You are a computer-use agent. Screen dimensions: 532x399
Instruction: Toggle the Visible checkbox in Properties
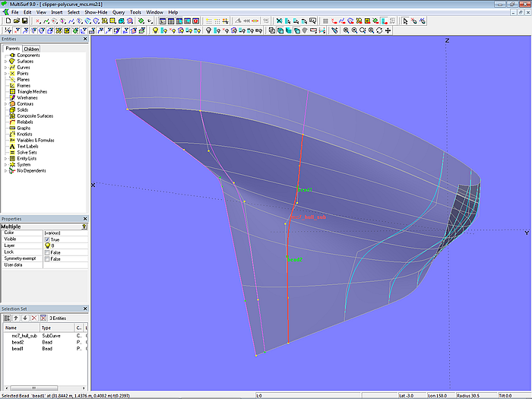pos(47,239)
